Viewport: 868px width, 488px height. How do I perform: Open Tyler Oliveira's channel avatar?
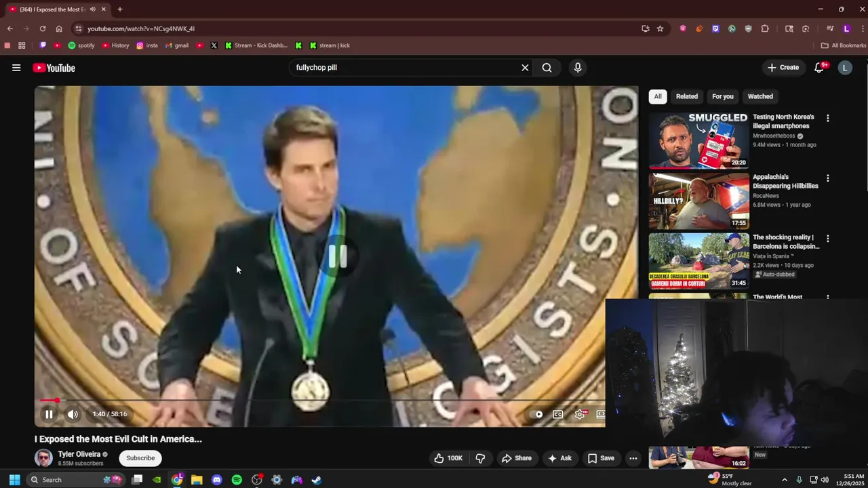(x=43, y=458)
